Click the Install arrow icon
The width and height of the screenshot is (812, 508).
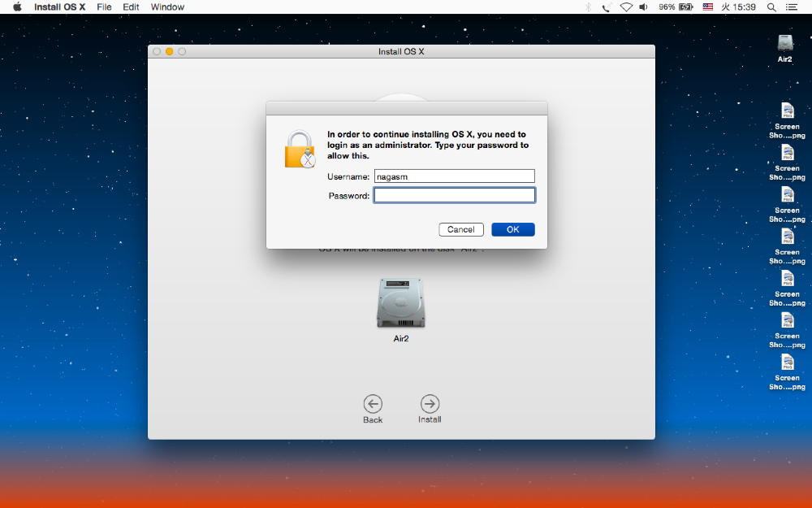tap(430, 403)
